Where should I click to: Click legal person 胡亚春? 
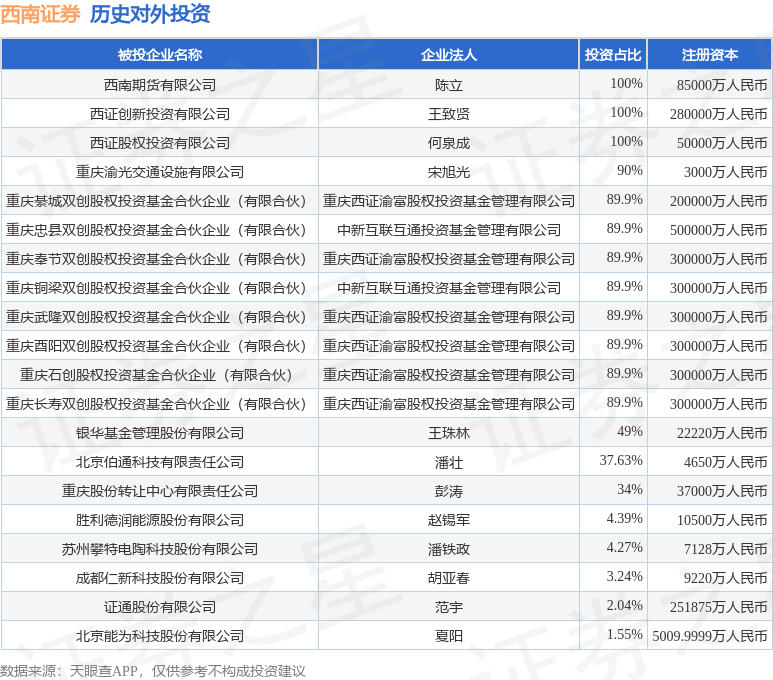click(x=449, y=578)
